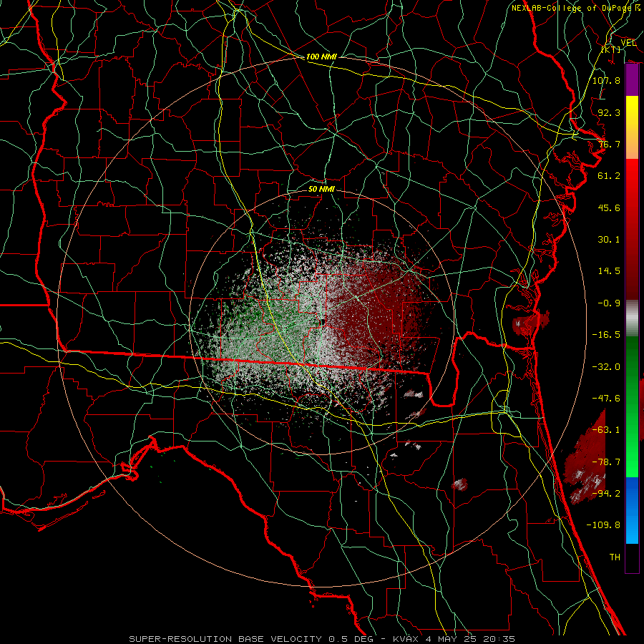Select the 107.8 legend value
Image resolution: width=644 pixels, height=644 pixels.
[x=606, y=80]
